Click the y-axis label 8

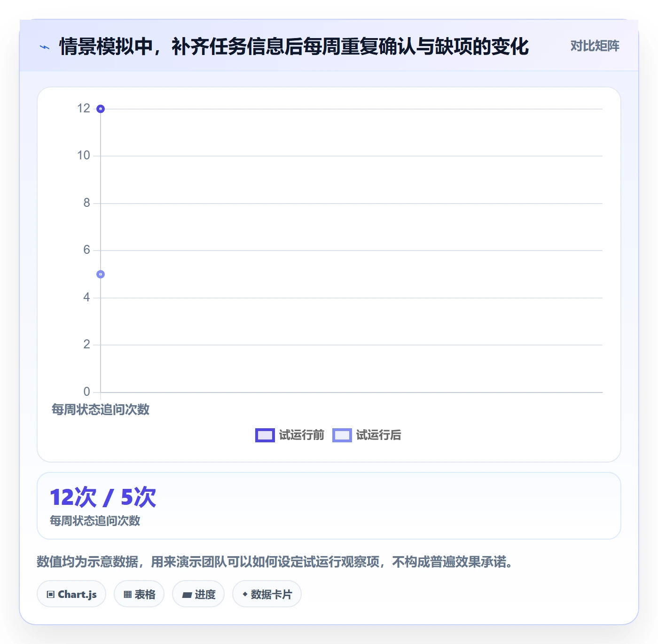click(x=86, y=203)
